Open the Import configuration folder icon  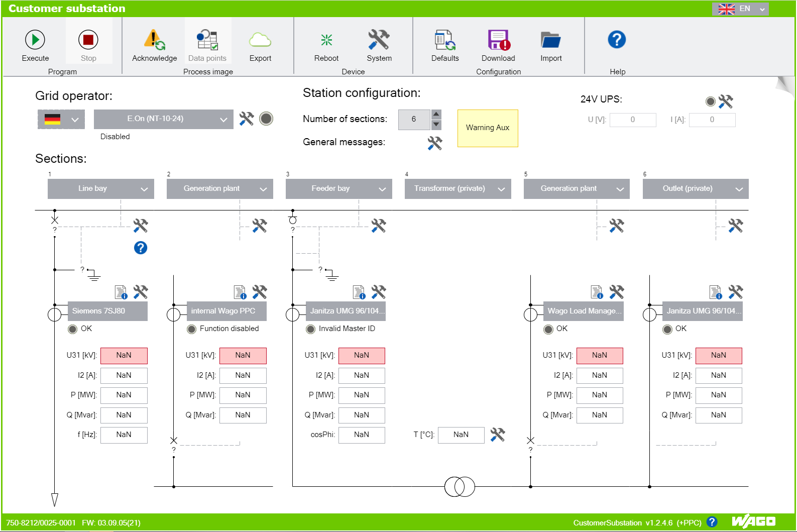[x=551, y=40]
